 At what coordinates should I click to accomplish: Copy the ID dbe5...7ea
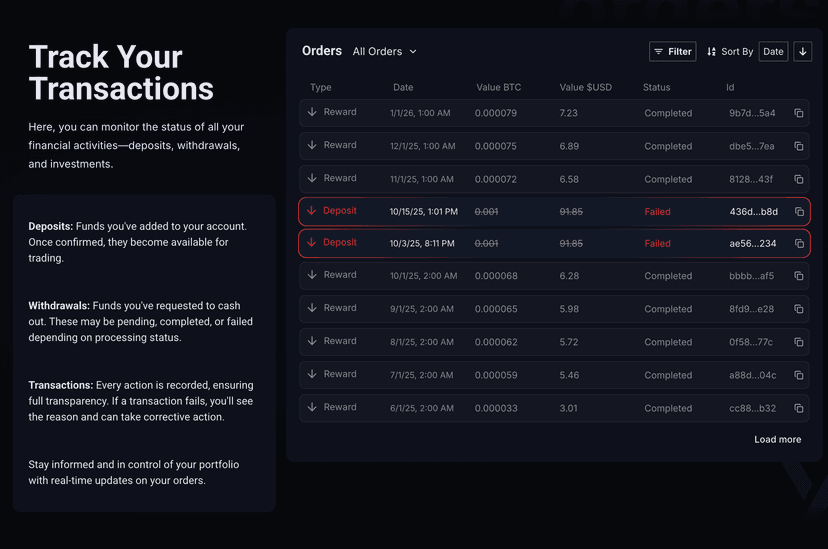(x=798, y=146)
